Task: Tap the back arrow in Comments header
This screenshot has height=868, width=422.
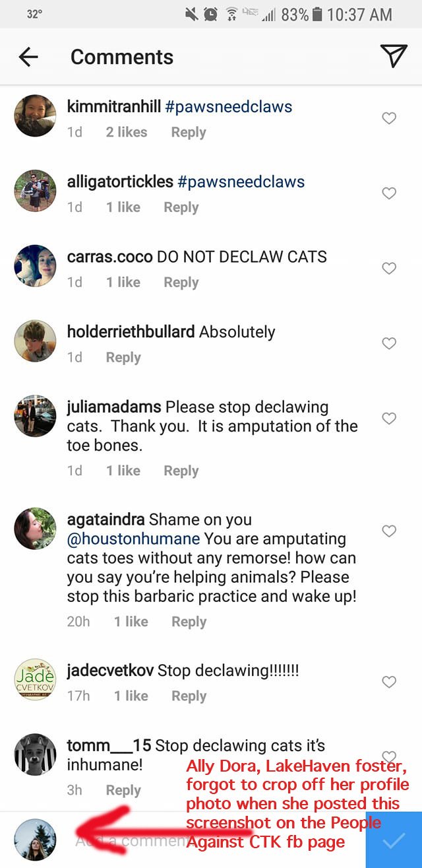Action: coord(28,57)
